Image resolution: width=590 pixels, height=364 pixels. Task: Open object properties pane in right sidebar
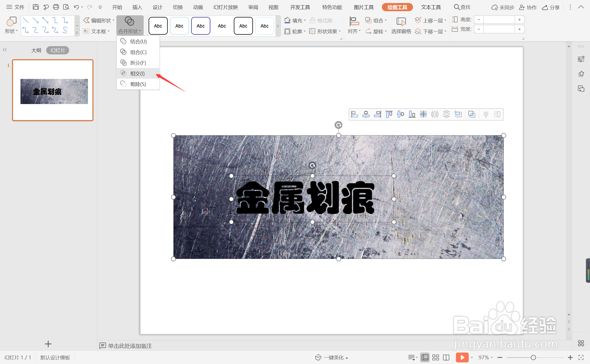pos(581,59)
